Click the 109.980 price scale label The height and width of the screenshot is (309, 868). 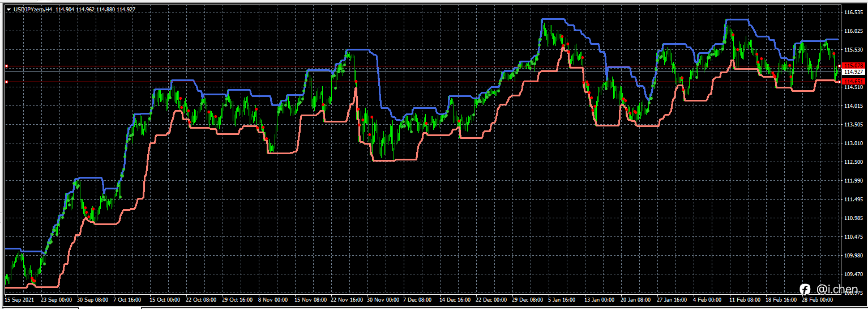[853, 255]
